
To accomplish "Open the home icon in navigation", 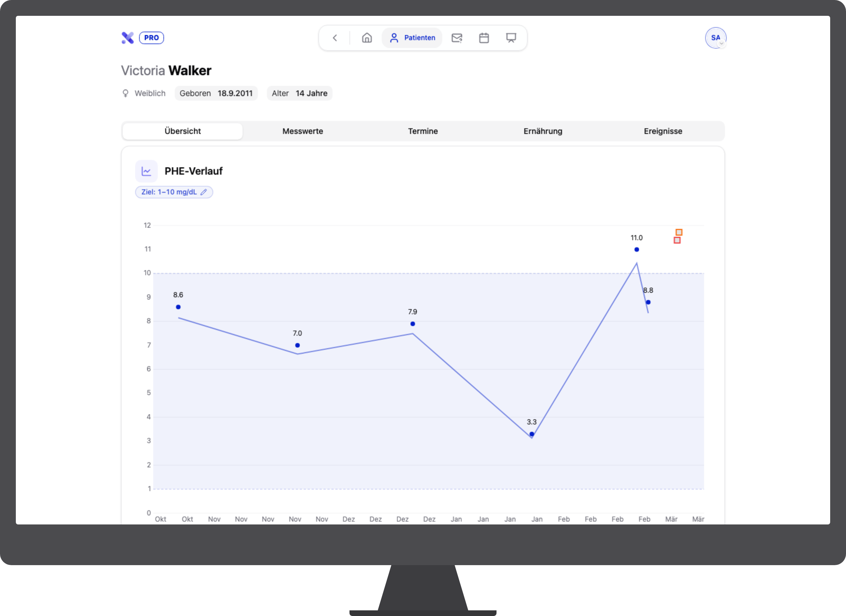I will (x=367, y=38).
